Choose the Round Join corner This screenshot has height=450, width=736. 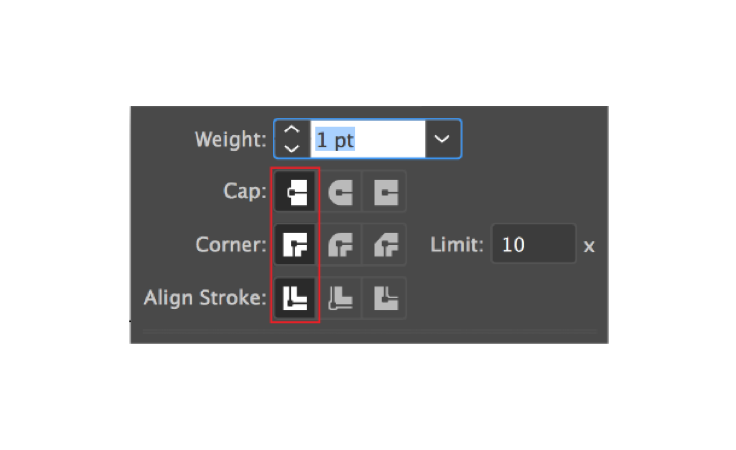pos(342,244)
